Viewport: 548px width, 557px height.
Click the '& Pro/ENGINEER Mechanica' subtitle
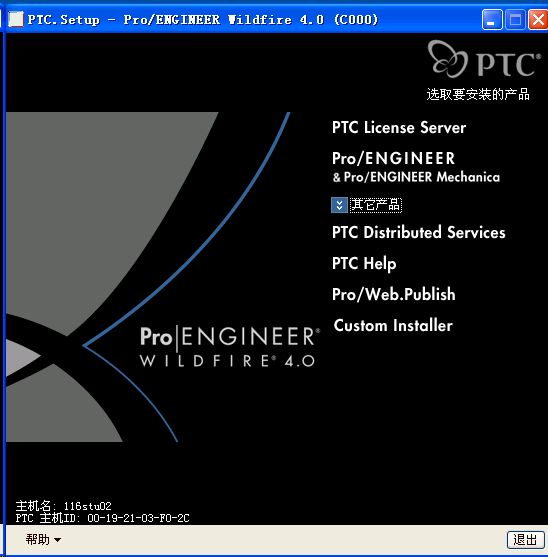(x=416, y=177)
